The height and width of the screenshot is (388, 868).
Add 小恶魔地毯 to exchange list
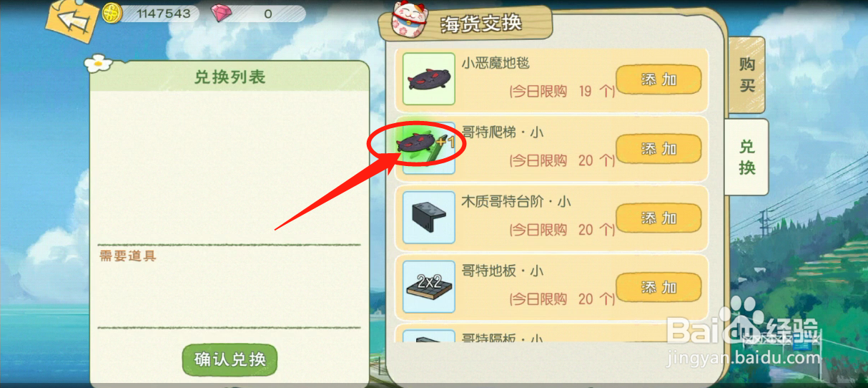659,80
